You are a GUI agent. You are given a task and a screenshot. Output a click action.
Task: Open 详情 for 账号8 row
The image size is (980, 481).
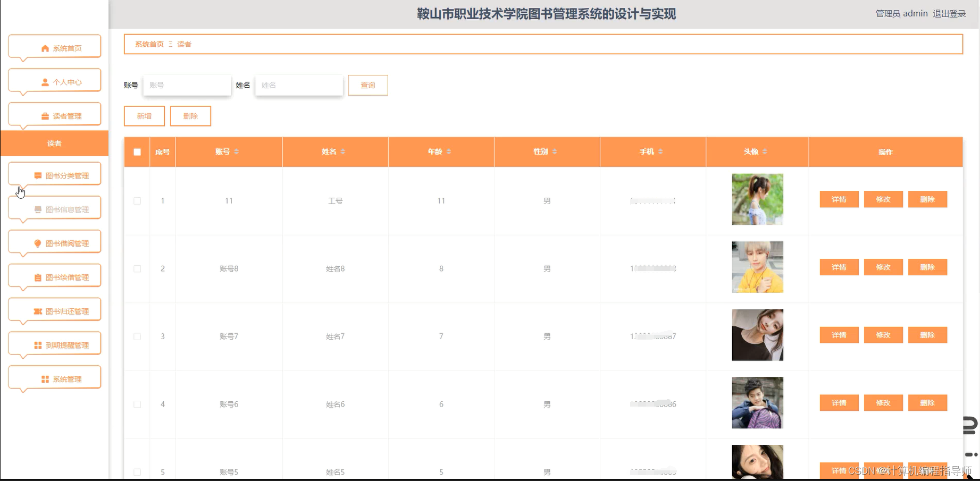[839, 267]
